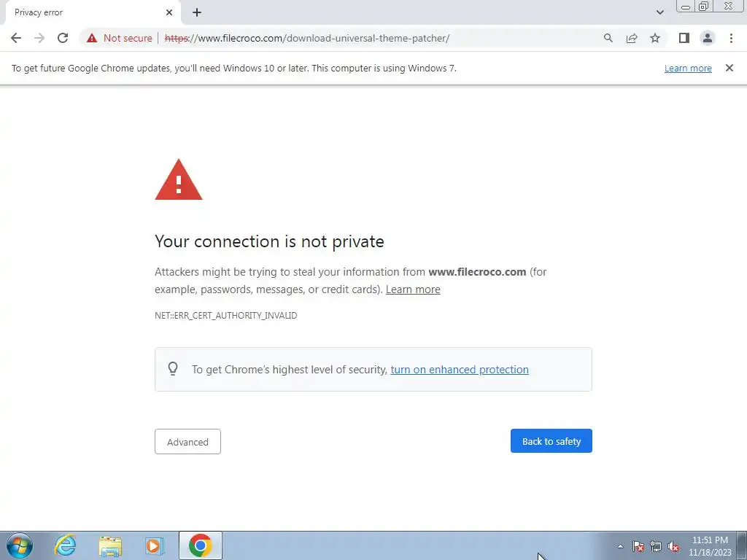Open Action Center flag icon in tray
The height and width of the screenshot is (560, 747).
(x=638, y=546)
